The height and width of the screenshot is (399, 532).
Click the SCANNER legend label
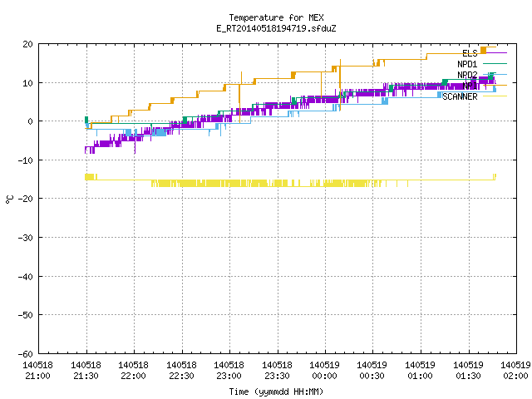pos(460,96)
